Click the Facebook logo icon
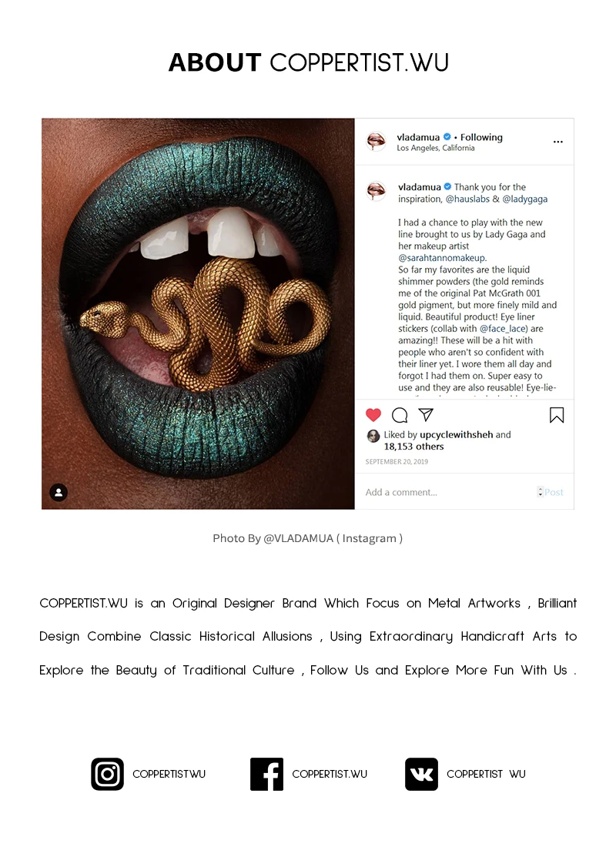 click(266, 774)
